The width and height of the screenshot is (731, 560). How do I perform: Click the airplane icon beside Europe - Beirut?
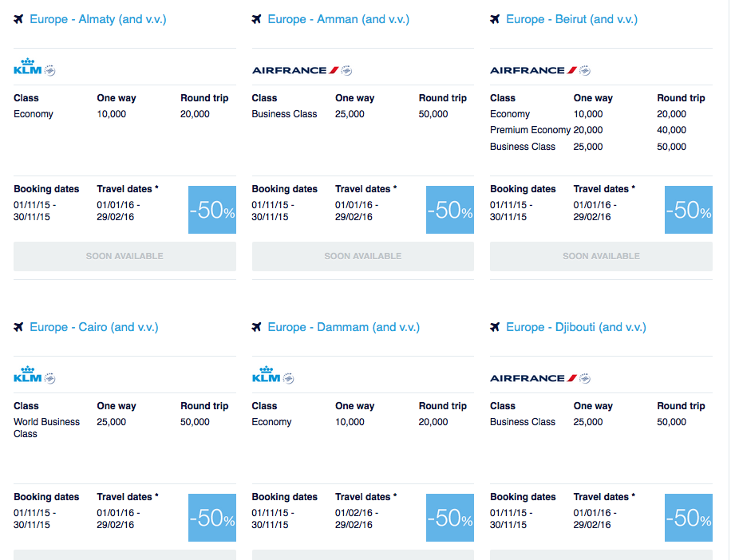[x=495, y=19]
